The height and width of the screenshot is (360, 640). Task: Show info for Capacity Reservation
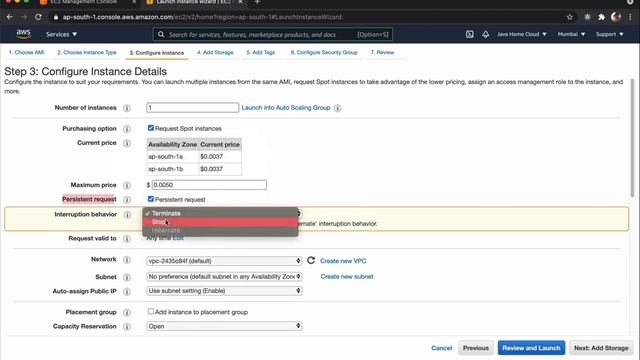127,327
